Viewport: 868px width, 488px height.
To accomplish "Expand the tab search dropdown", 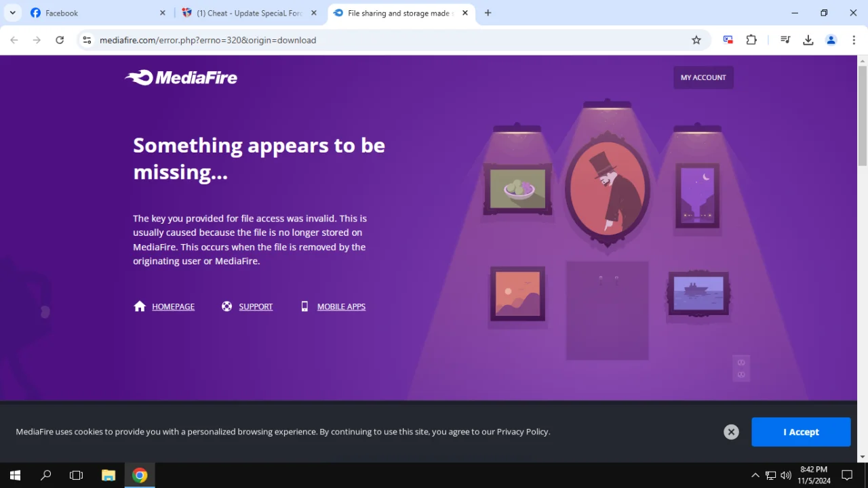I will [12, 13].
